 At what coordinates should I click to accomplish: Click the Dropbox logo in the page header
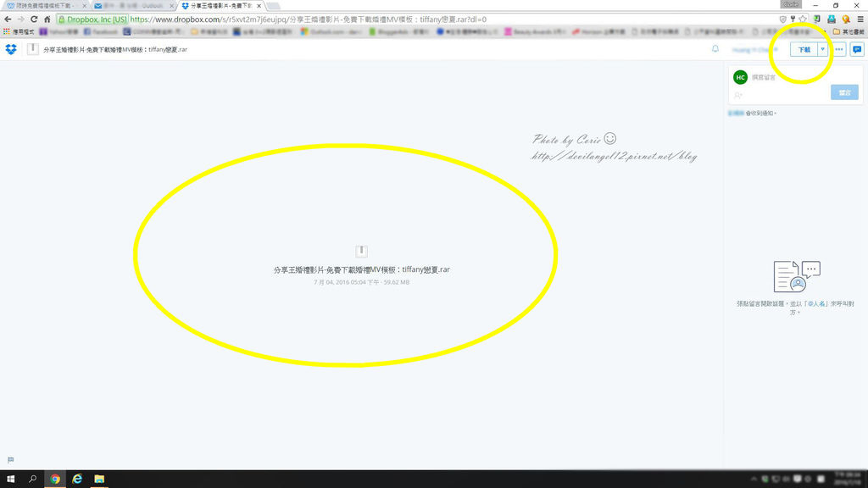pos(11,49)
